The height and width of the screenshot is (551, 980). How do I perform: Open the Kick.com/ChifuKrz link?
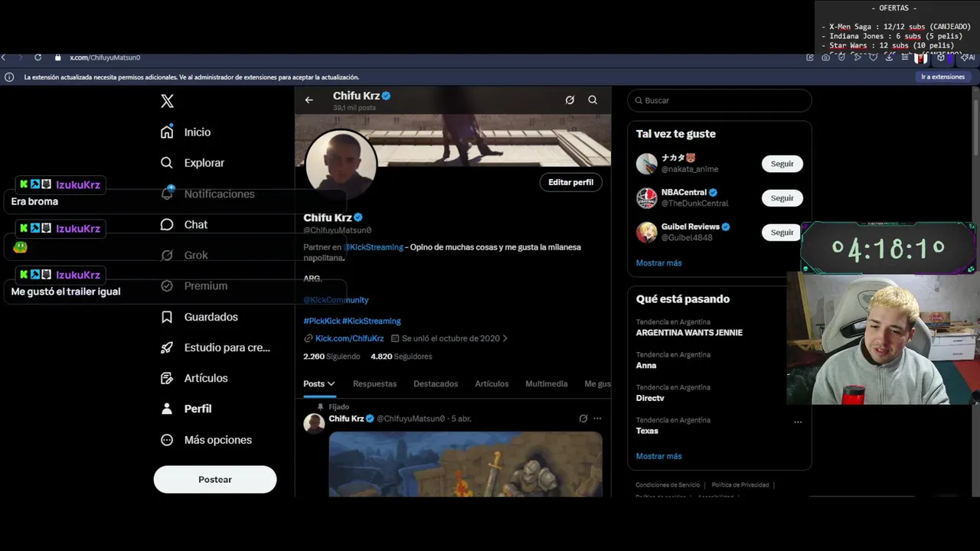(x=349, y=338)
